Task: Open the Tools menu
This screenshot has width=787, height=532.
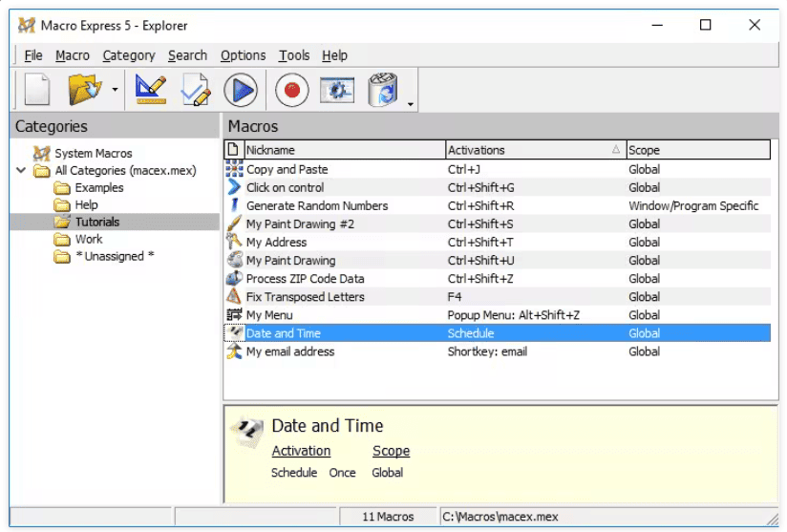Action: click(x=294, y=55)
